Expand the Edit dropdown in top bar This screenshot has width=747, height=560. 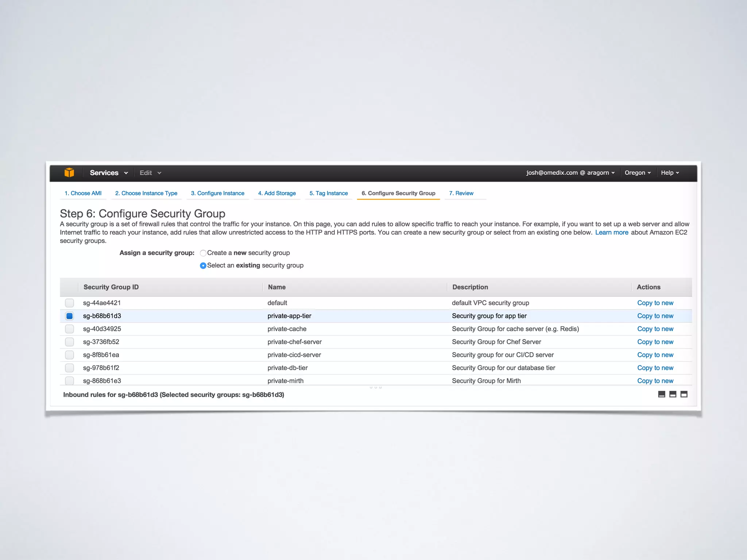pyautogui.click(x=150, y=173)
